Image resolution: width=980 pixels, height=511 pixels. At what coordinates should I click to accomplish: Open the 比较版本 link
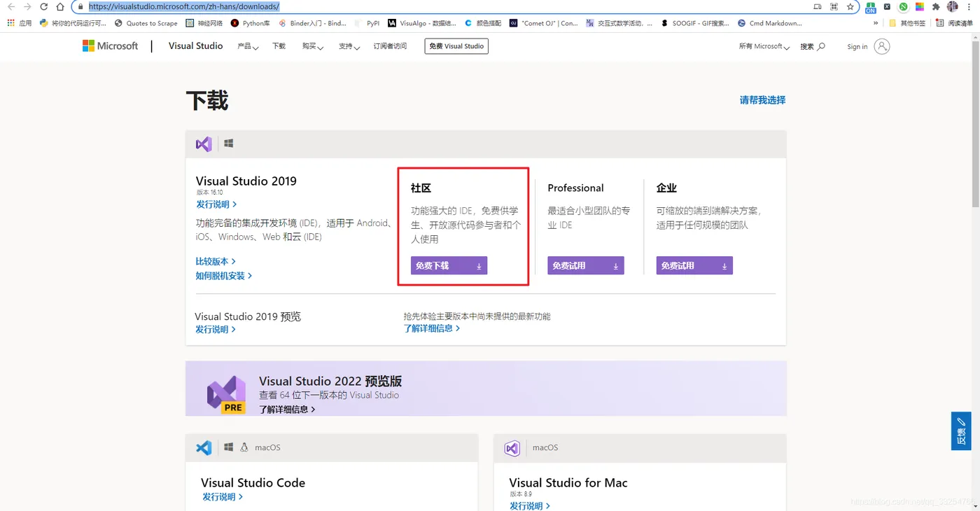pos(216,261)
